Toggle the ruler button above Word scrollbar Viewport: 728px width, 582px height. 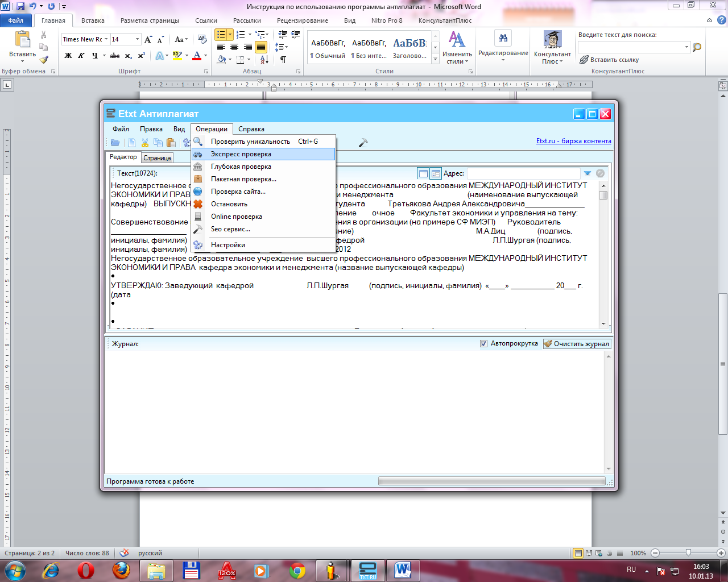[x=723, y=86]
